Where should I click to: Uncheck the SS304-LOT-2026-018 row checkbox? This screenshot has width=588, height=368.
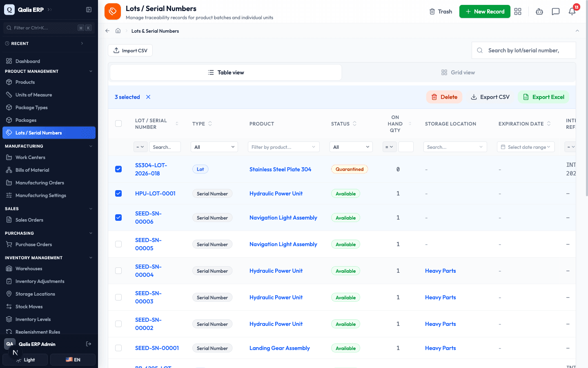(x=118, y=169)
